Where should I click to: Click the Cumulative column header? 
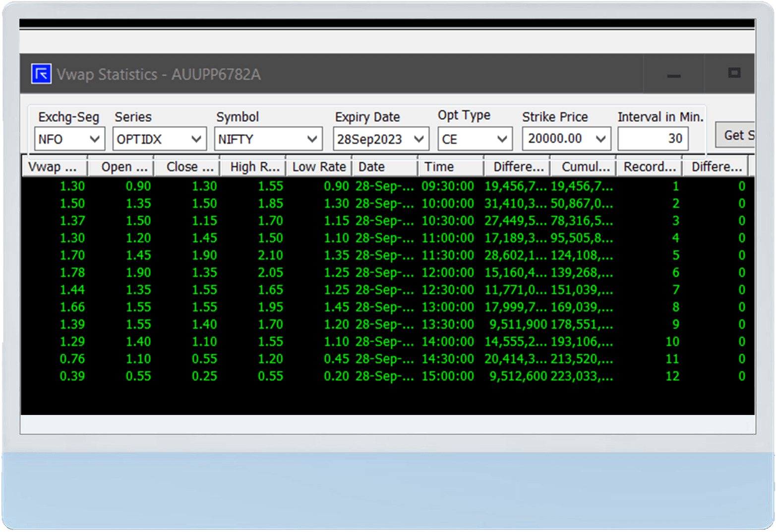pyautogui.click(x=584, y=167)
